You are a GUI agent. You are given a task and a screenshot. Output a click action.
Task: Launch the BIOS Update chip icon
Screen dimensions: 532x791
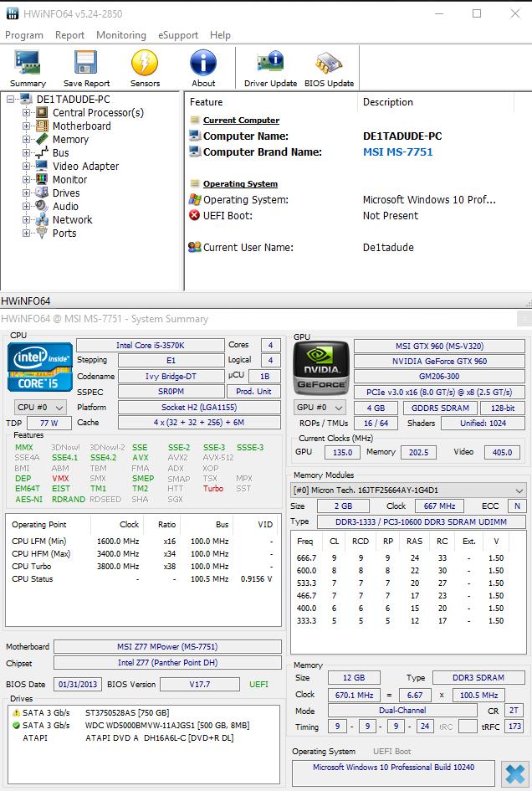329,63
